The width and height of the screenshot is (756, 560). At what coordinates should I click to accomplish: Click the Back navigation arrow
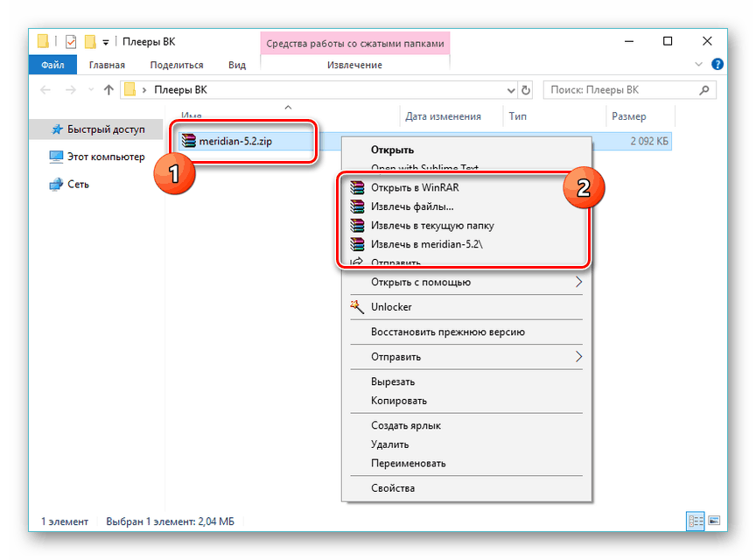pyautogui.click(x=45, y=90)
